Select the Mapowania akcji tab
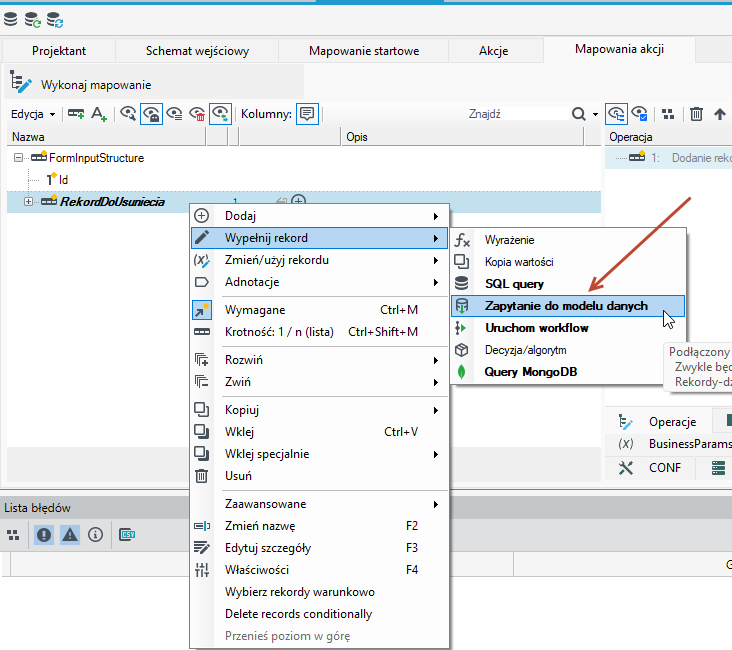 (619, 49)
